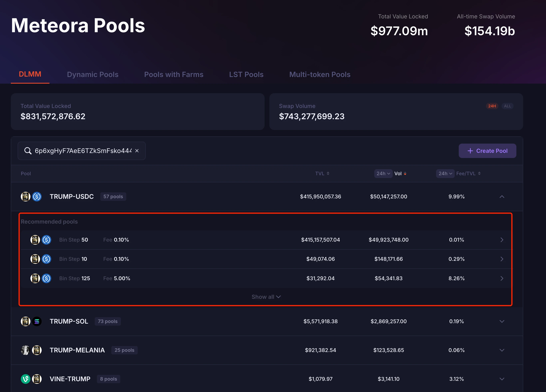The width and height of the screenshot is (546, 392).
Task: Open Bin Step 50 pool arrow
Action: tap(502, 240)
